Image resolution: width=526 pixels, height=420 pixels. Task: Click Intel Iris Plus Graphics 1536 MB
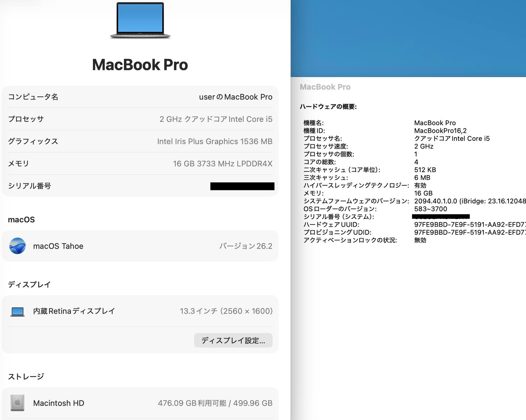[x=215, y=141]
